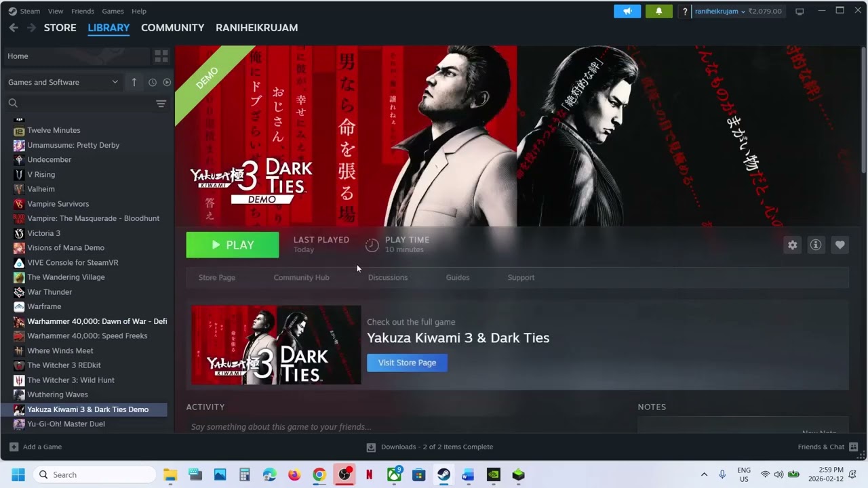868x488 pixels.
Task: Select Wuthering Waves in the game list
Action: pyautogui.click(x=58, y=394)
